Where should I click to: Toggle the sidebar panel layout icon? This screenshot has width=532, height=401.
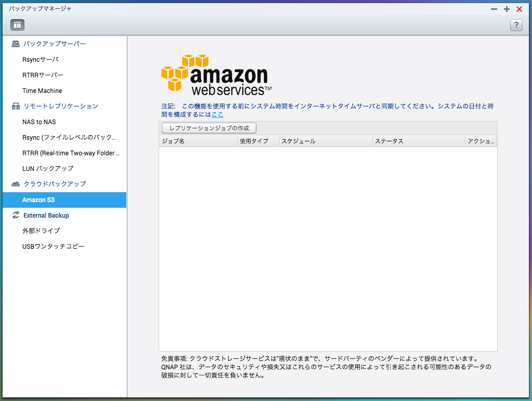tap(17, 25)
